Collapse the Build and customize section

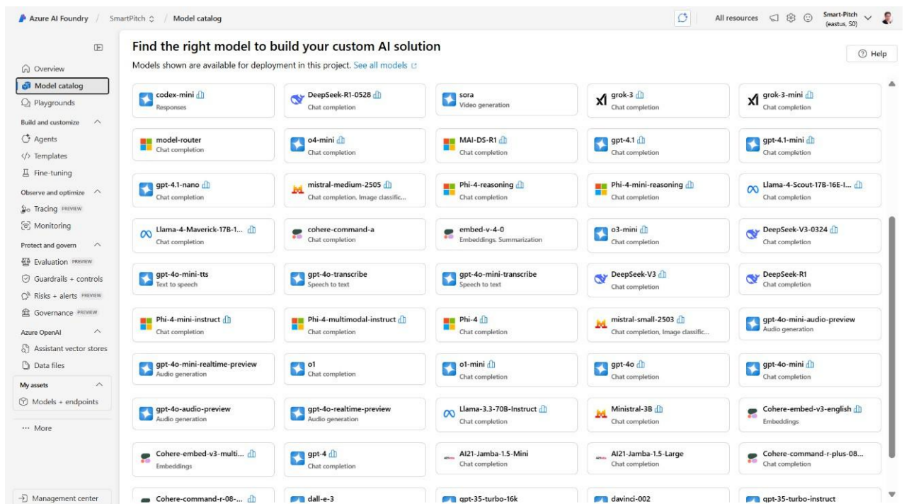click(x=98, y=122)
